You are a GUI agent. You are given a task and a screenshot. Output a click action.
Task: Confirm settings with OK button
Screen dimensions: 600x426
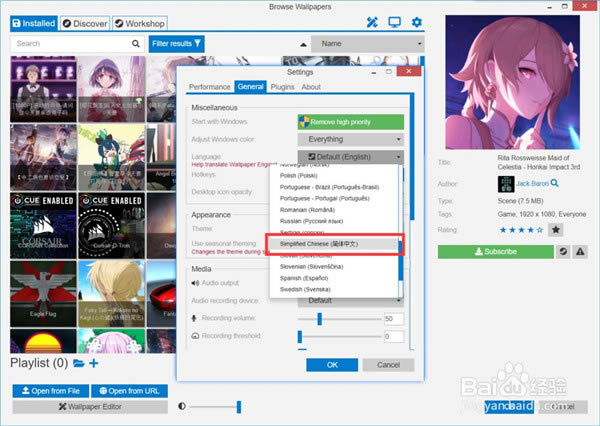point(332,365)
